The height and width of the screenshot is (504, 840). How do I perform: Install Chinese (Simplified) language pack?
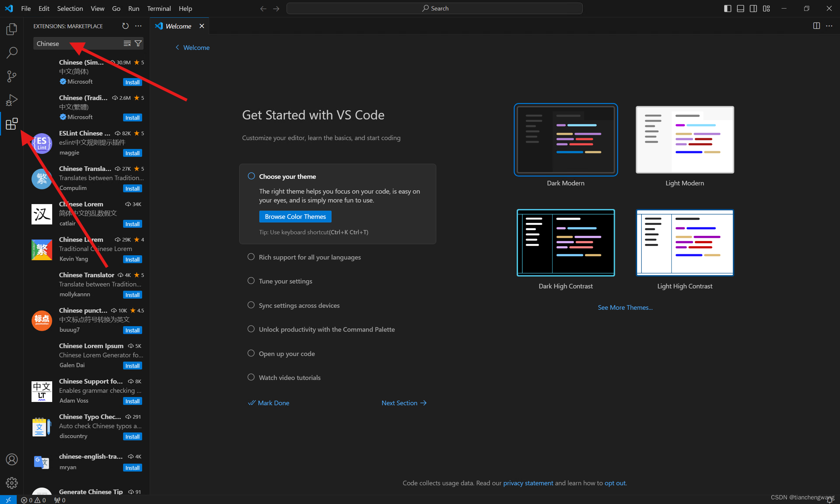(x=132, y=82)
